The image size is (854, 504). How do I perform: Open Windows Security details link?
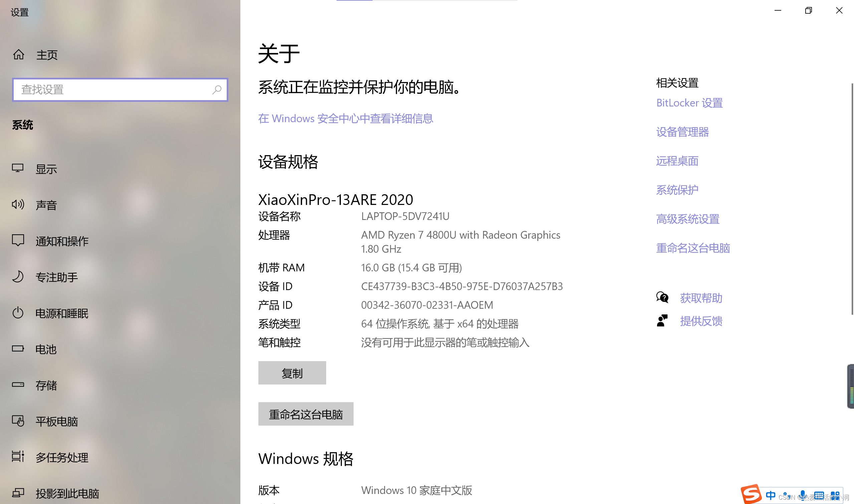[346, 118]
